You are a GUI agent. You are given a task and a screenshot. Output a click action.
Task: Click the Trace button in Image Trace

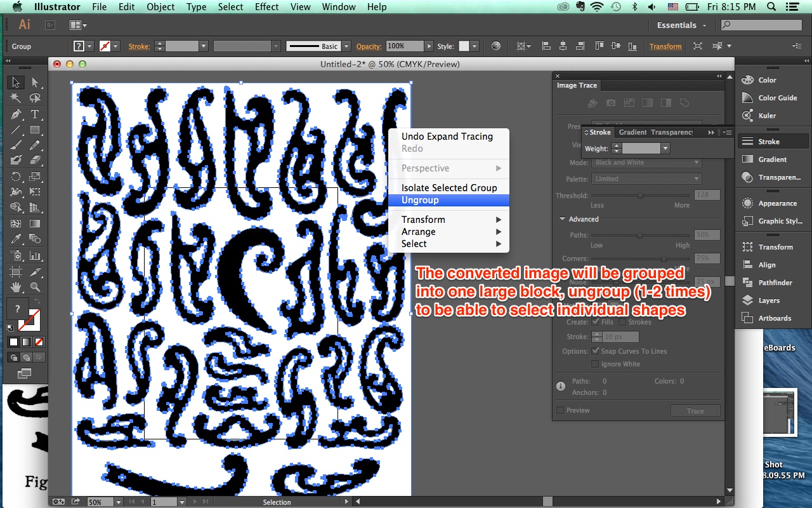695,411
